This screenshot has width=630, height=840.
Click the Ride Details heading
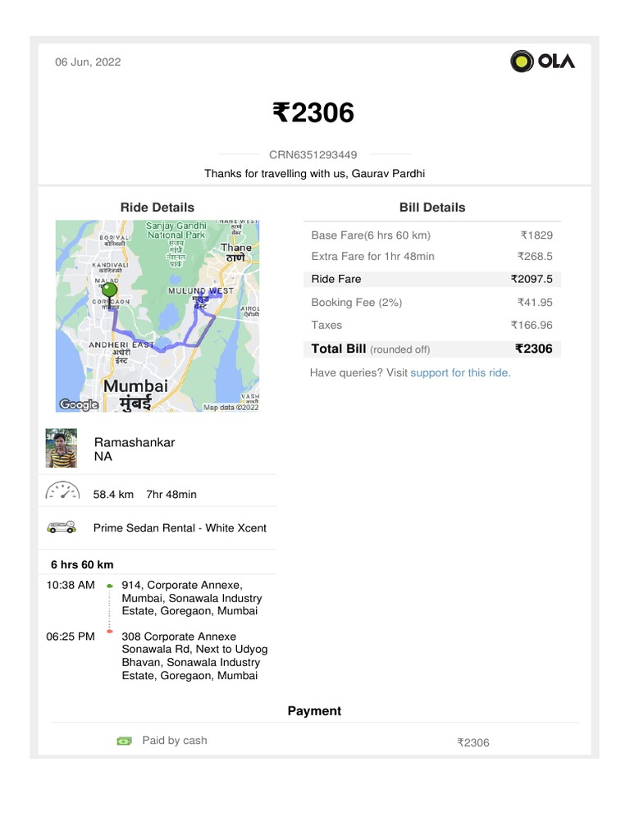[157, 208]
